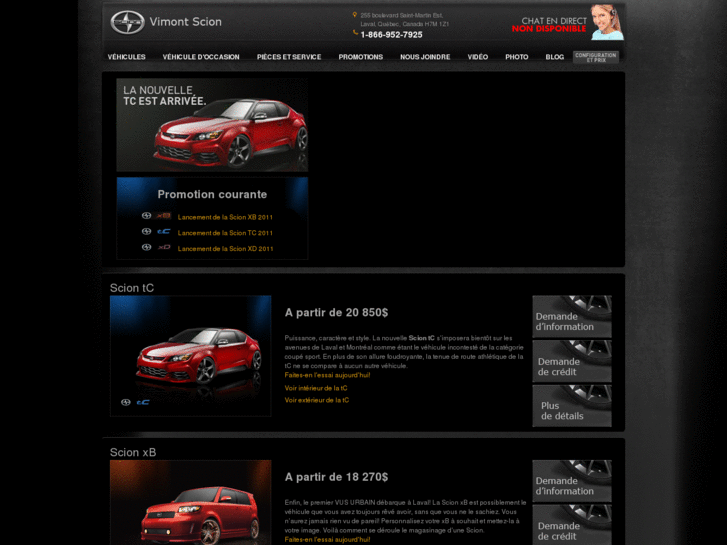Click xB Demande d'information button
Image resolution: width=727 pixels, height=545 pixels.
[572, 481]
